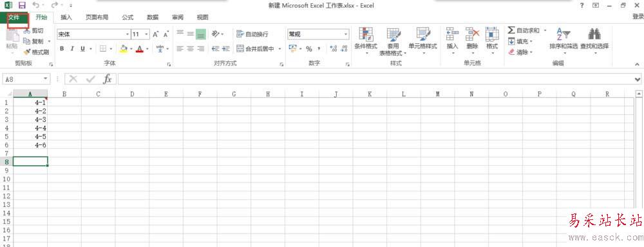The image size is (644, 247).
Task: Switch to the Insert (插入) tab
Action: [x=66, y=17]
